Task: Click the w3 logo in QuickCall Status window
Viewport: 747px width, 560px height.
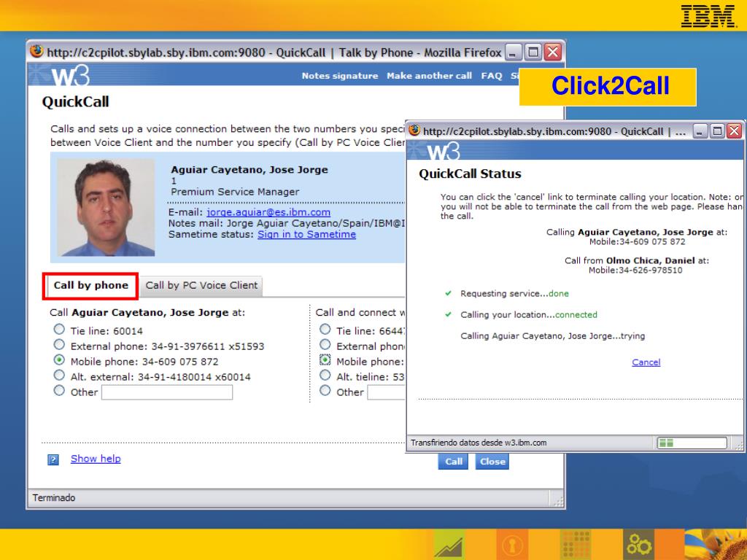Action: 444,152
